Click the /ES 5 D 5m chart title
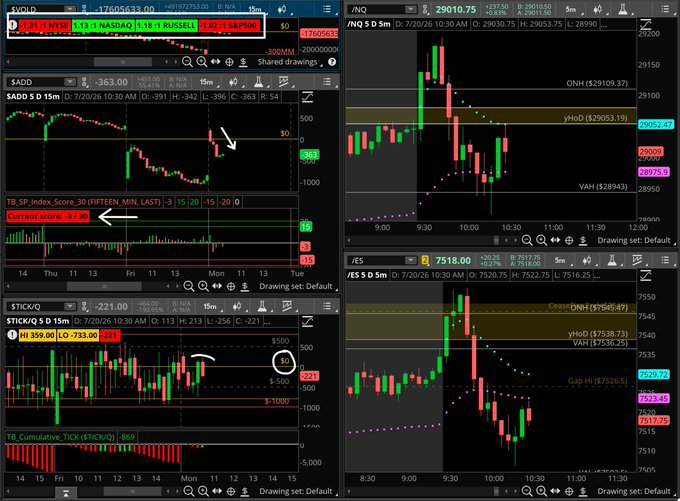 coord(367,275)
